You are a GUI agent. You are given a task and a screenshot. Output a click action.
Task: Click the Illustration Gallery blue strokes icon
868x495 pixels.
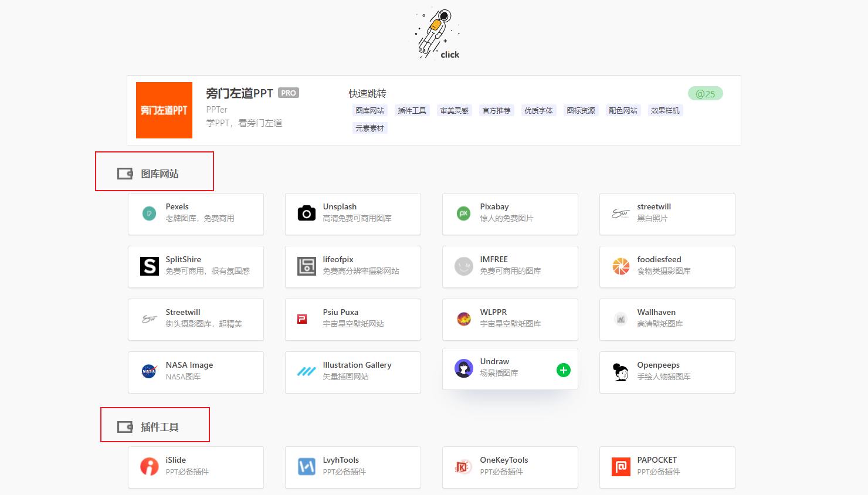[306, 372]
